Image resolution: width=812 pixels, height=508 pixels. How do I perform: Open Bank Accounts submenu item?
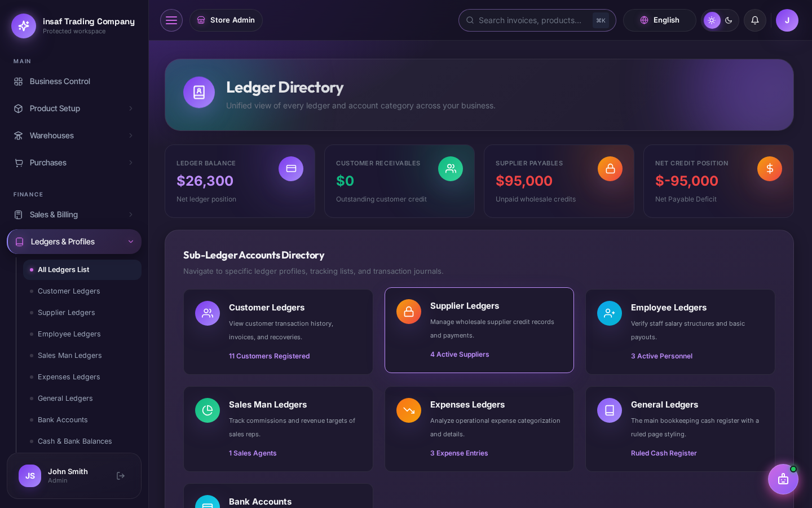(x=82, y=420)
